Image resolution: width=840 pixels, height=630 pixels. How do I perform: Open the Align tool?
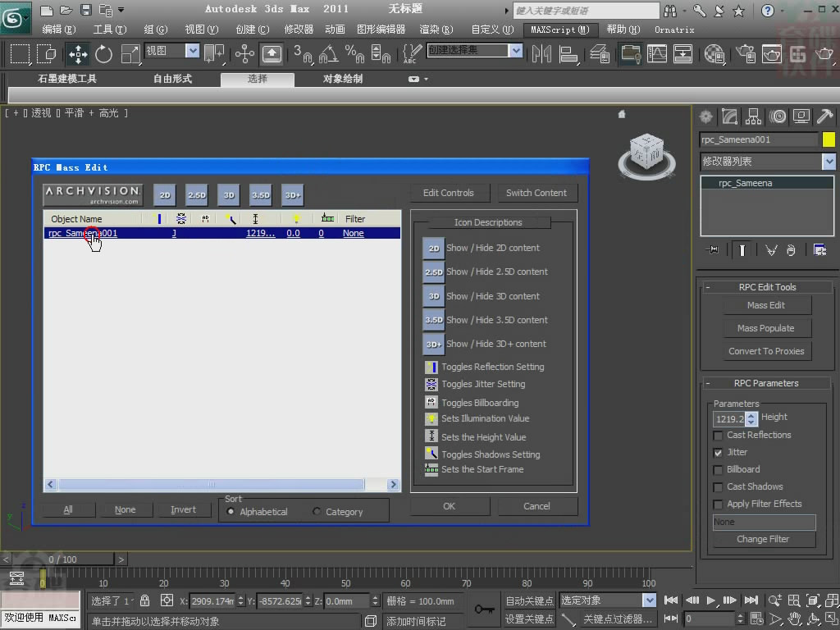pos(568,54)
